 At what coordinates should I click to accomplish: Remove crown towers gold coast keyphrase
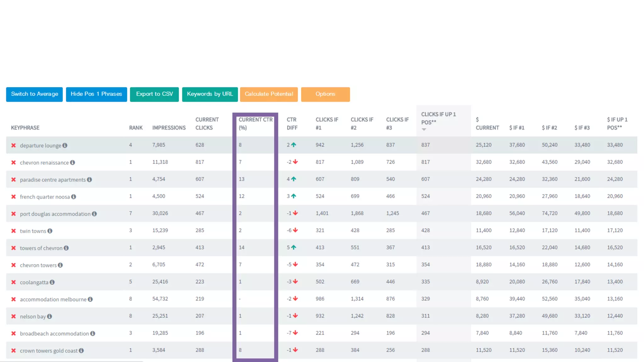[14, 351]
